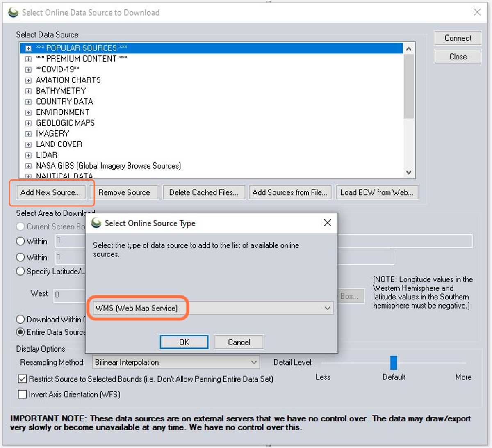Close the Select Online Source Type dialog
This screenshot has height=448, width=492.
[327, 223]
